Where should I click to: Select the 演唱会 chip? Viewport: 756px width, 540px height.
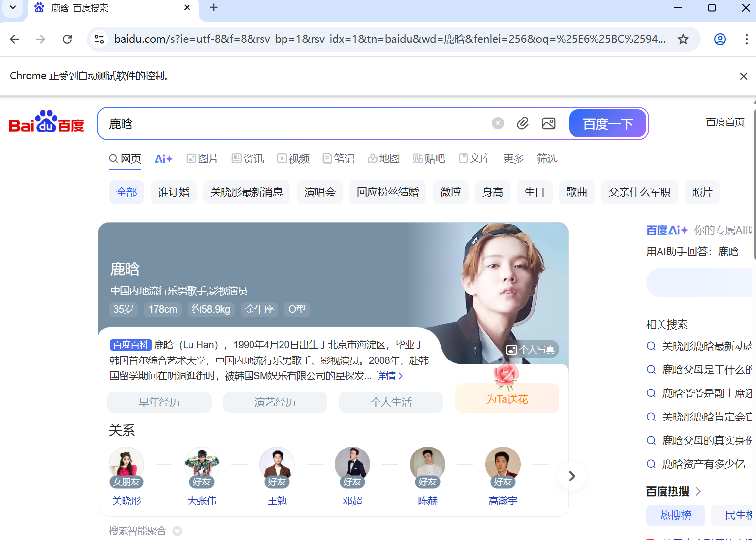pos(320,192)
